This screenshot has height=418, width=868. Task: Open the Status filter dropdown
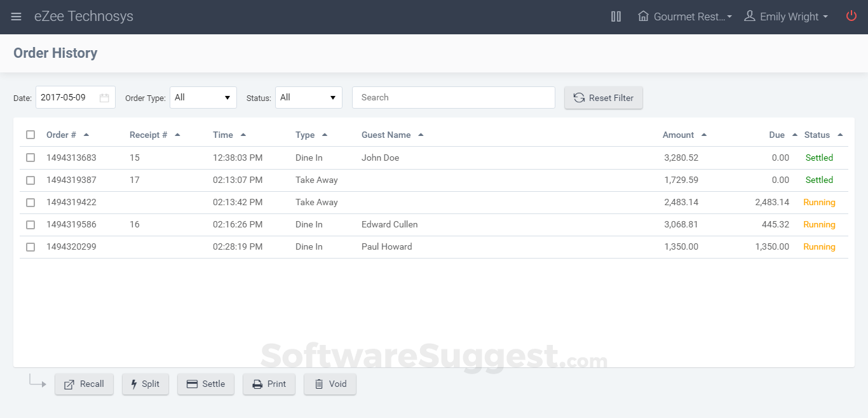(309, 97)
